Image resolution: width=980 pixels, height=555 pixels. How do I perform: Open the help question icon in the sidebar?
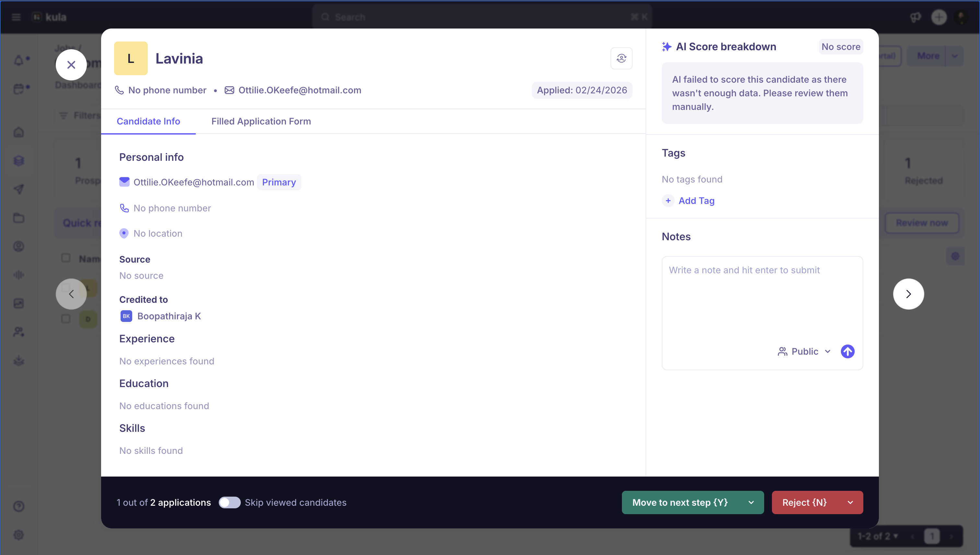(19, 506)
